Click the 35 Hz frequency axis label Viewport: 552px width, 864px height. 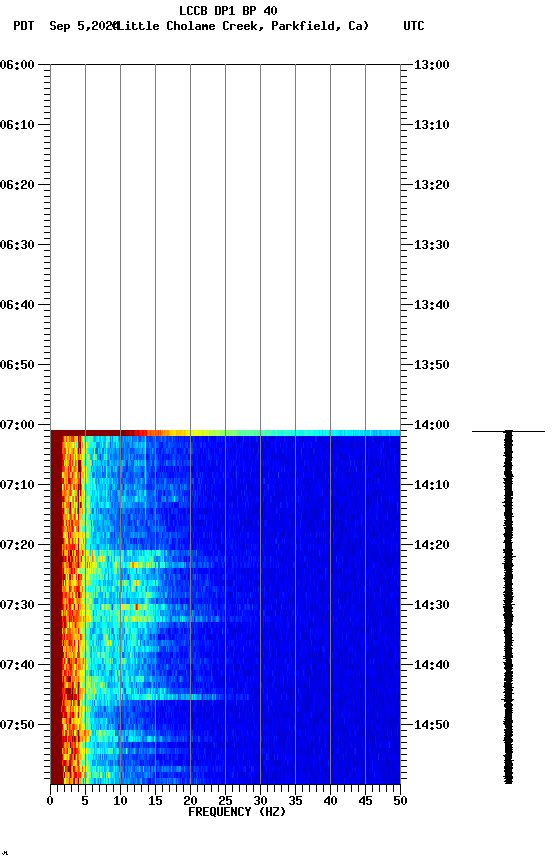[x=295, y=801]
